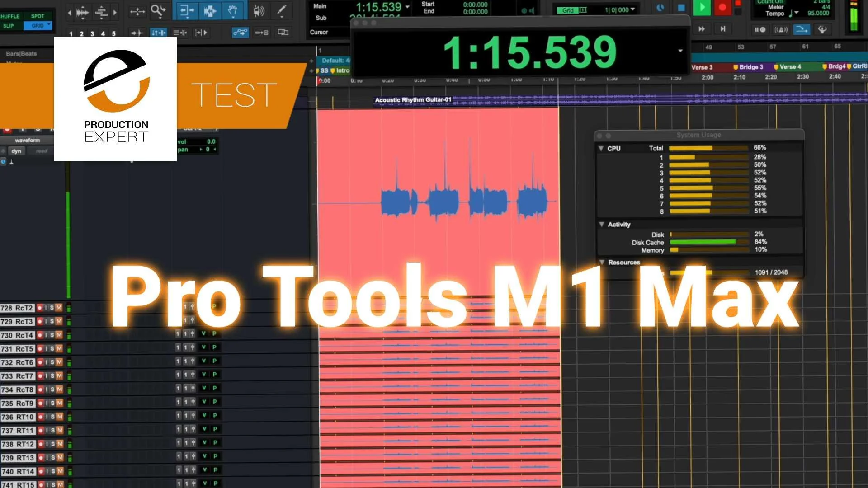Select SLIP edit mode

click(x=8, y=26)
